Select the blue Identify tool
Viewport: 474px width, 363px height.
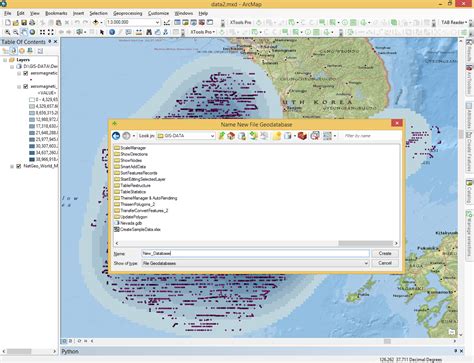coord(112,32)
